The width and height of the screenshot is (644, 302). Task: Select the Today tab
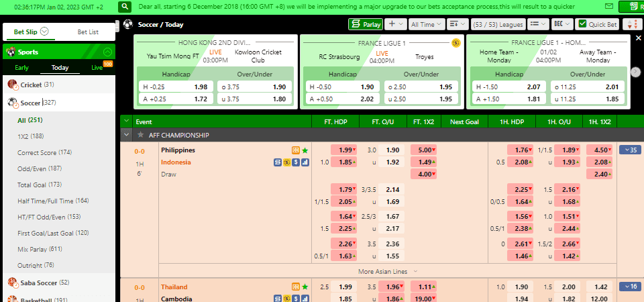[60, 68]
